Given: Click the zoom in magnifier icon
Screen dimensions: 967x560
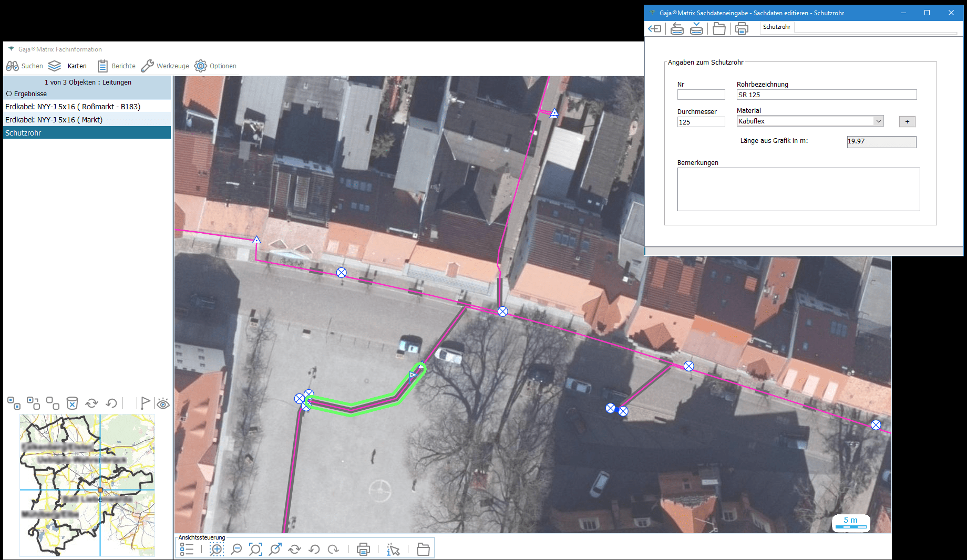Looking at the screenshot, I should coord(217,549).
